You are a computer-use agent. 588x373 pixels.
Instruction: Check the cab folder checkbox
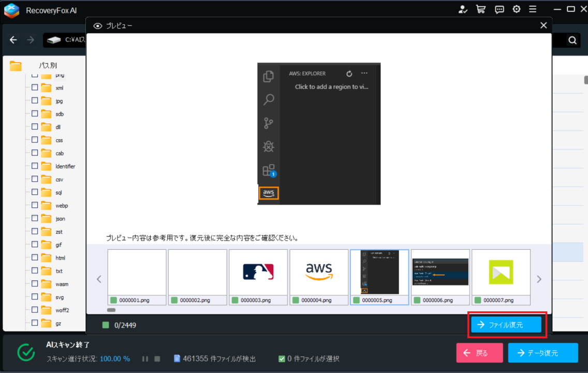pyautogui.click(x=35, y=153)
